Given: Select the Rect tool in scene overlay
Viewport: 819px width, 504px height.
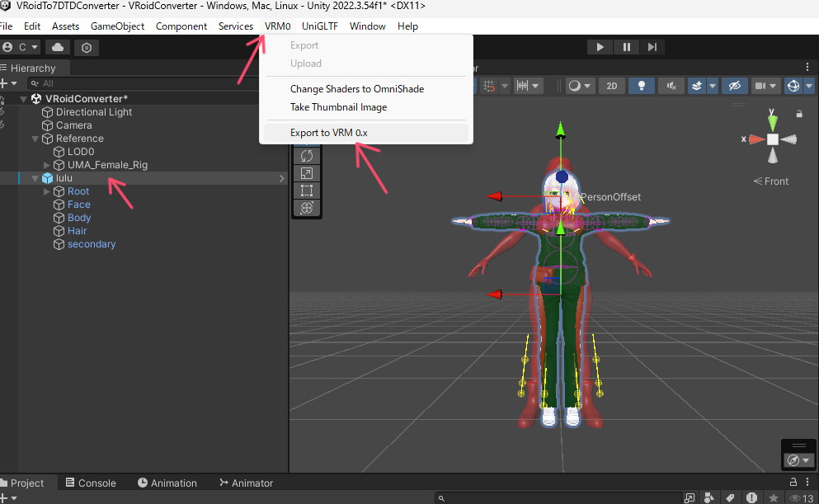Looking at the screenshot, I should pos(307,191).
